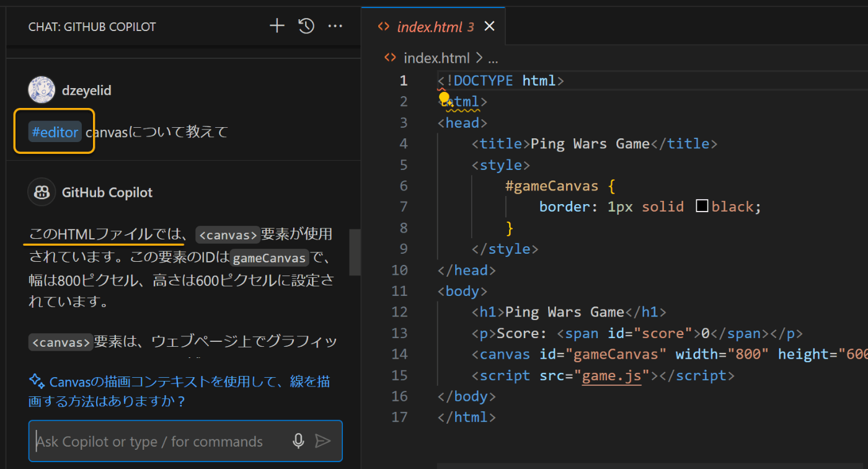Screen dimensions: 868x469
Task: Click the h1 heading code on line 12
Action: (569, 312)
